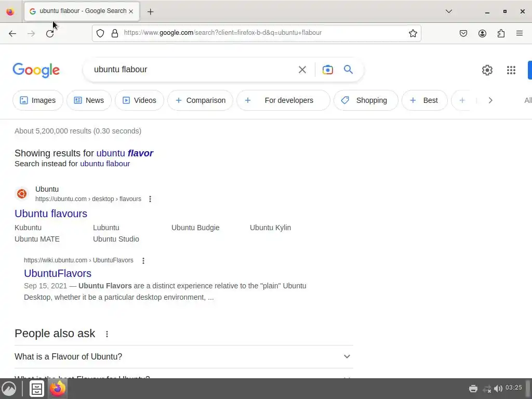This screenshot has width=532, height=399.
Task: Click the ubuntu.com desktop flavours URL
Action: point(88,199)
